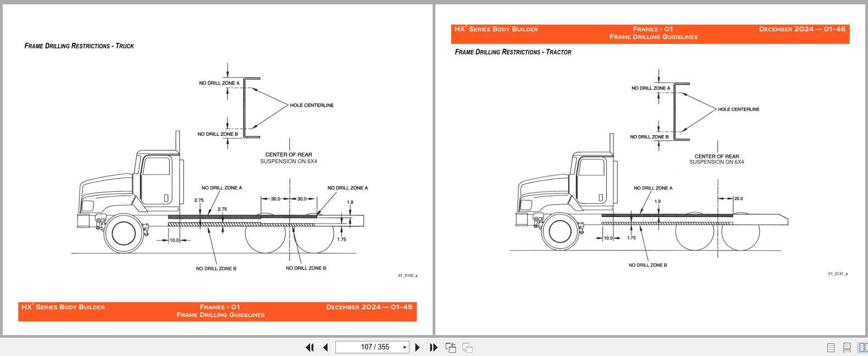Open the page number dropdown arrow
868x356 pixels.
[x=405, y=347]
